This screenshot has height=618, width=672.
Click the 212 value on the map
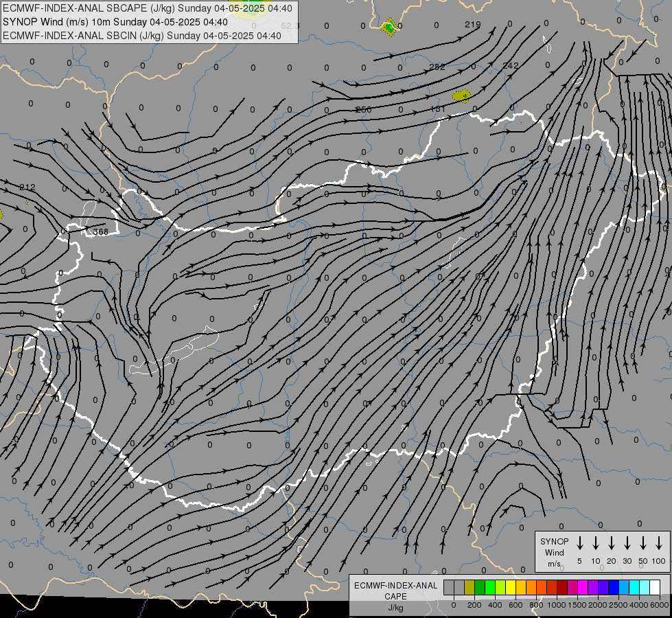27,187
